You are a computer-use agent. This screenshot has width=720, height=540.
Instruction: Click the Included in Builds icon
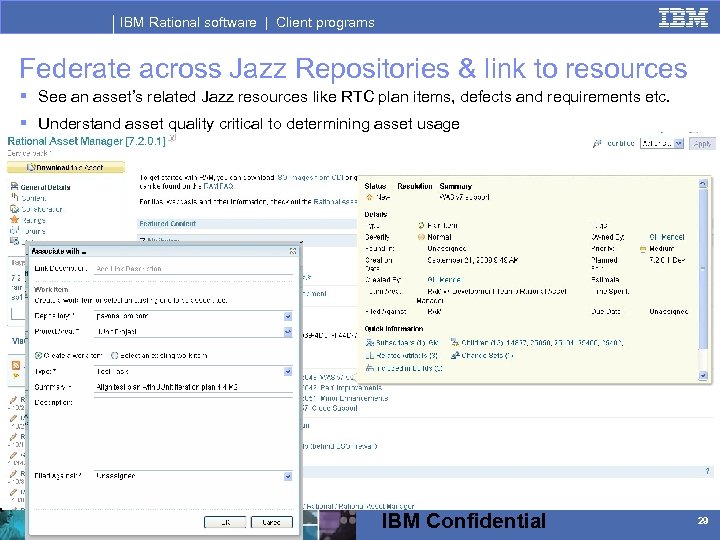[x=370, y=368]
